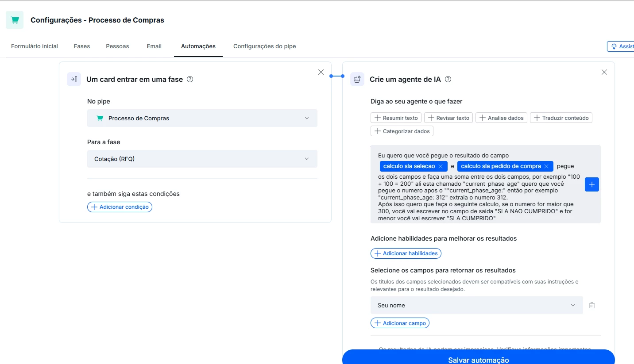Click the cart icon inside the pipe dropdown
The image size is (634, 364).
[x=100, y=118]
